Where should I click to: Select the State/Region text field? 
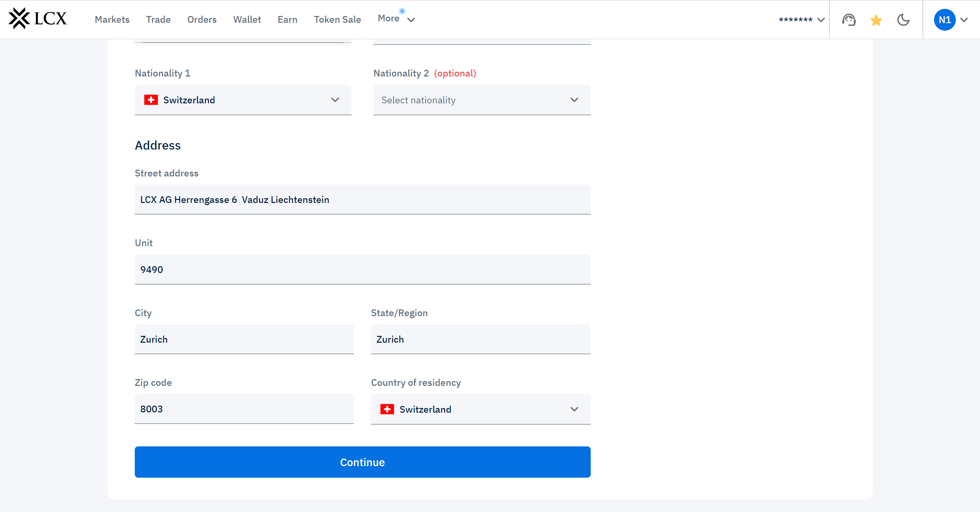pos(480,339)
